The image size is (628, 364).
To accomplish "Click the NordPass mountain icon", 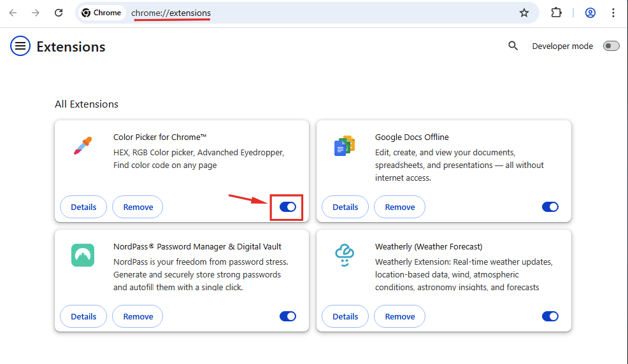I will pyautogui.click(x=83, y=255).
